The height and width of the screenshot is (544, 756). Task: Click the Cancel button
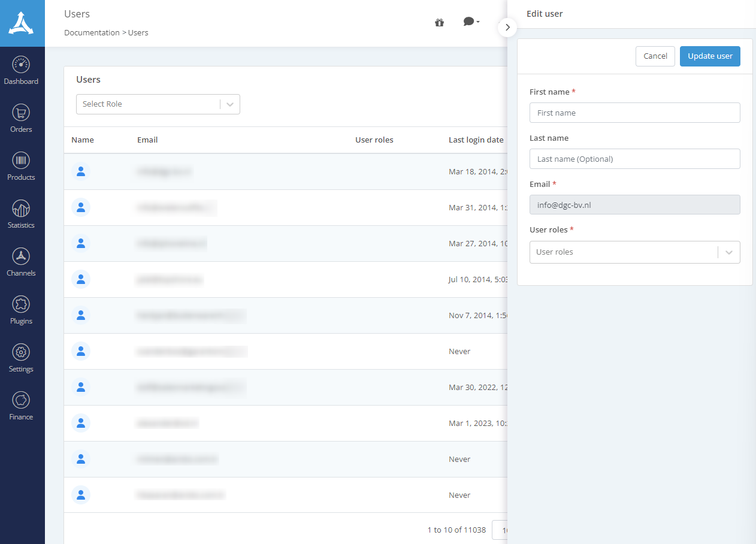(x=655, y=56)
